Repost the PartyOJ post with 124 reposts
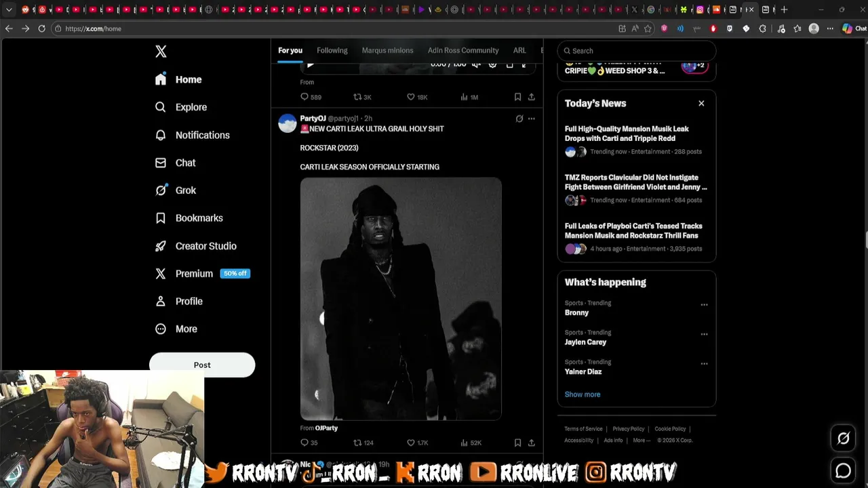This screenshot has width=868, height=488. point(363,443)
